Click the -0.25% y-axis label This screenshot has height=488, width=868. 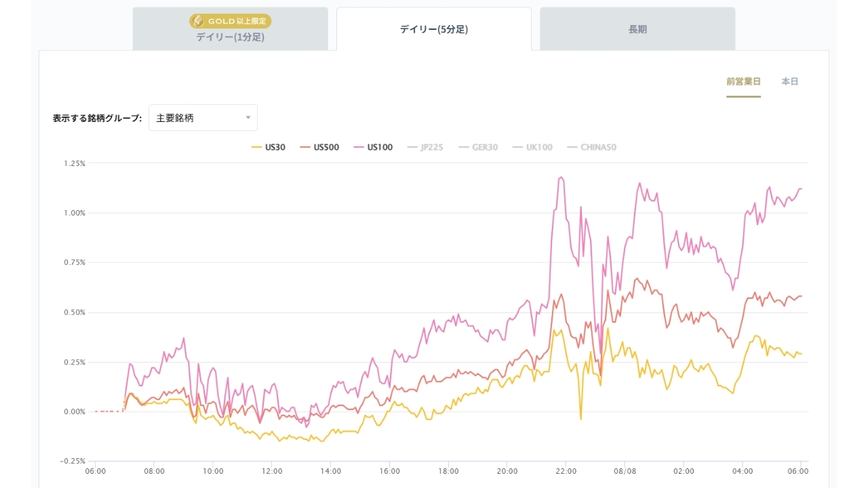point(73,461)
